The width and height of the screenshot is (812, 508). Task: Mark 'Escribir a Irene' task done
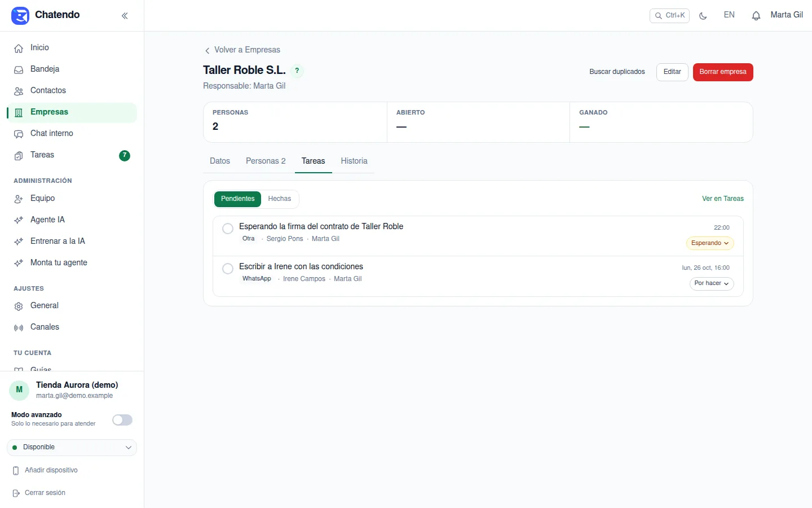click(x=228, y=269)
